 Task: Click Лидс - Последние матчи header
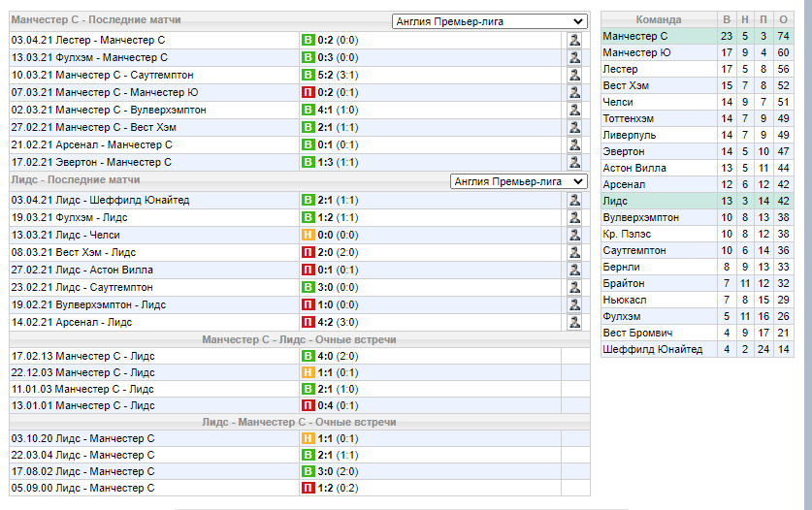(x=76, y=179)
